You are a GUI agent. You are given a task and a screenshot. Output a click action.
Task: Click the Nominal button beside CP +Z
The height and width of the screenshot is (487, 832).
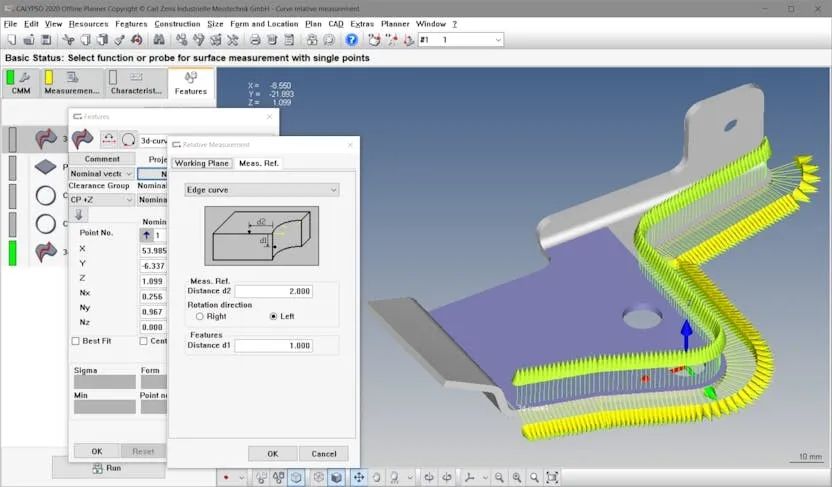[153, 199]
